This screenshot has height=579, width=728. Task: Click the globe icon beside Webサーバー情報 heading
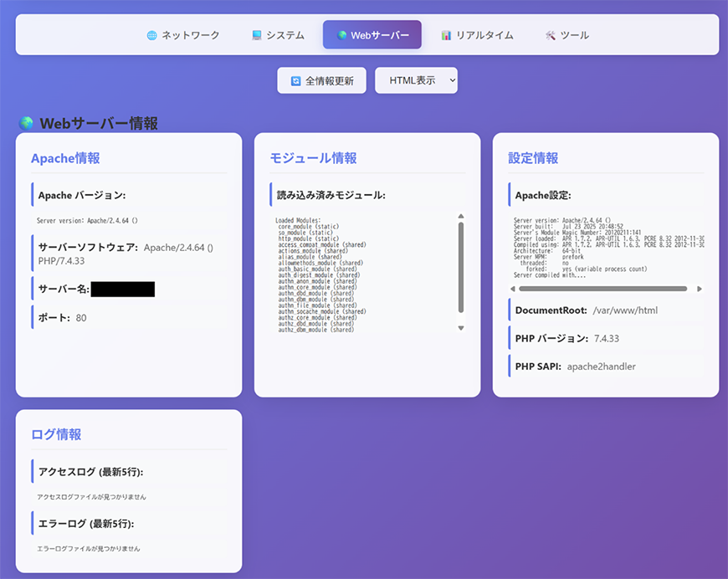[25, 122]
